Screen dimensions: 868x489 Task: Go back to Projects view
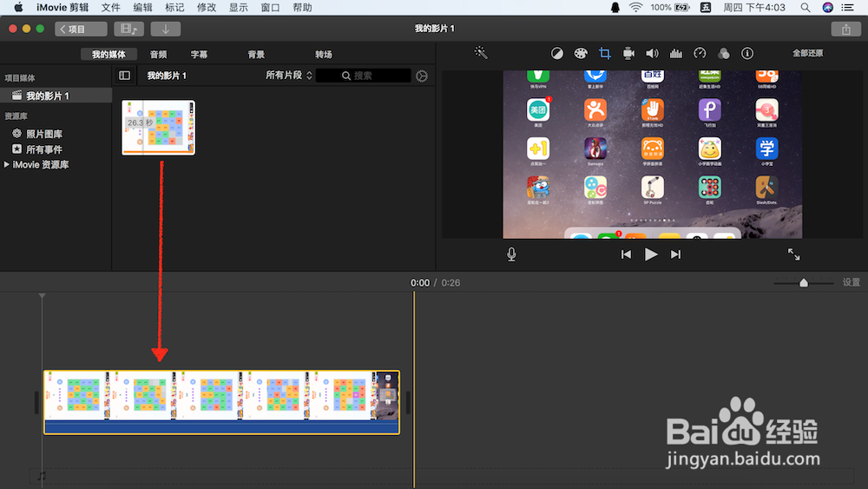(x=81, y=29)
